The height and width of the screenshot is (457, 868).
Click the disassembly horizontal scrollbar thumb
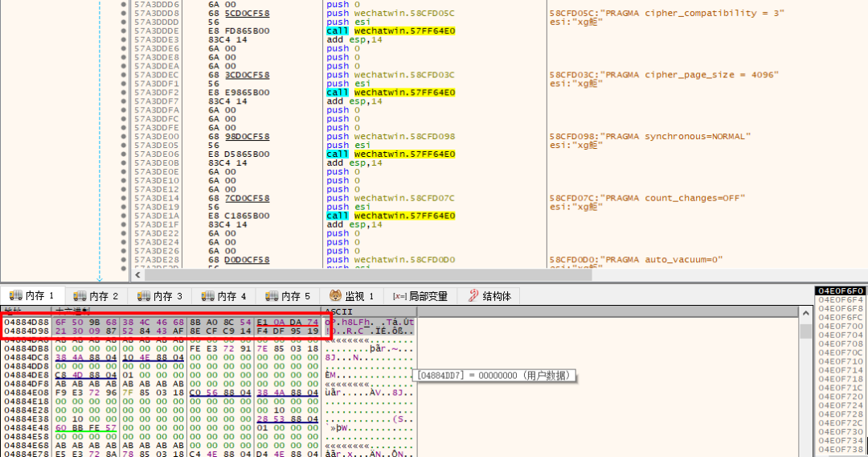[x=368, y=274]
